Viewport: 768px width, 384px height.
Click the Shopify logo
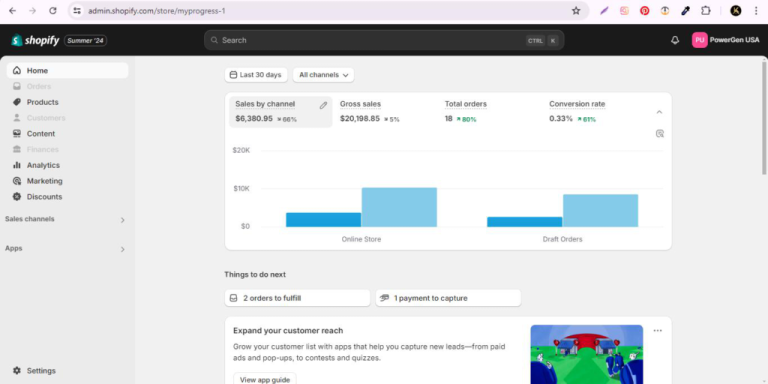click(x=35, y=40)
